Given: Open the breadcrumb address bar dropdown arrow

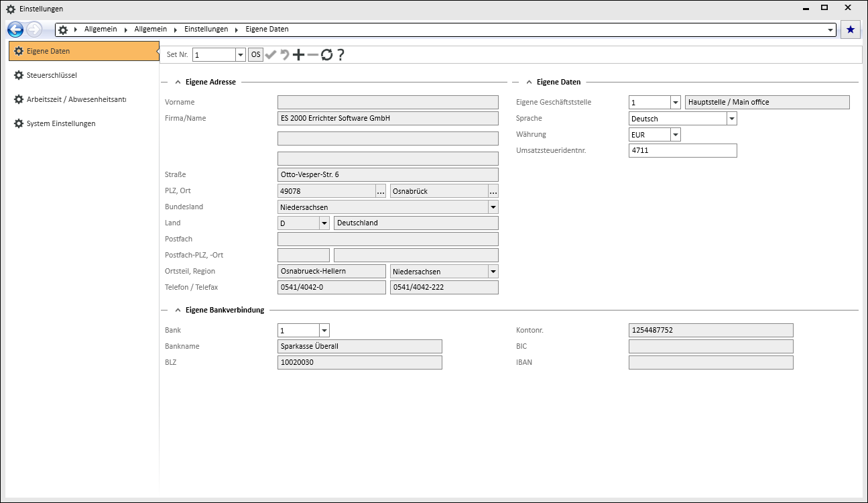Looking at the screenshot, I should [831, 30].
